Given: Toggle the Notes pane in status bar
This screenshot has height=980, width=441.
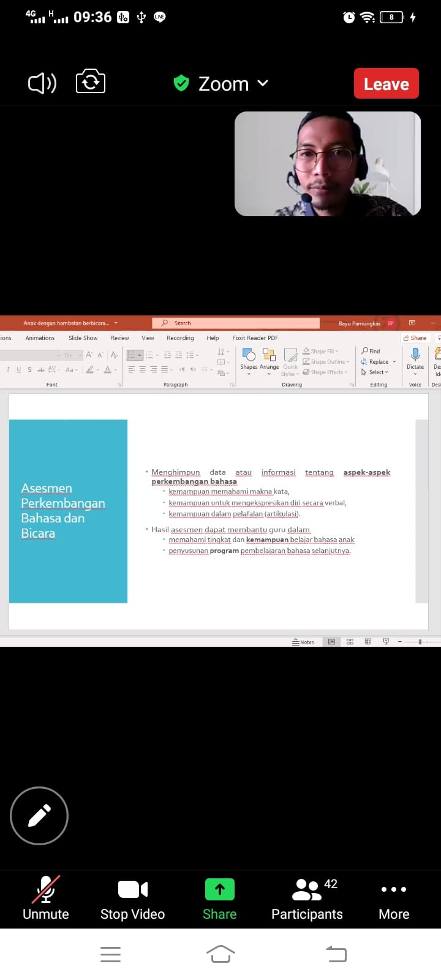Looking at the screenshot, I should 303,642.
